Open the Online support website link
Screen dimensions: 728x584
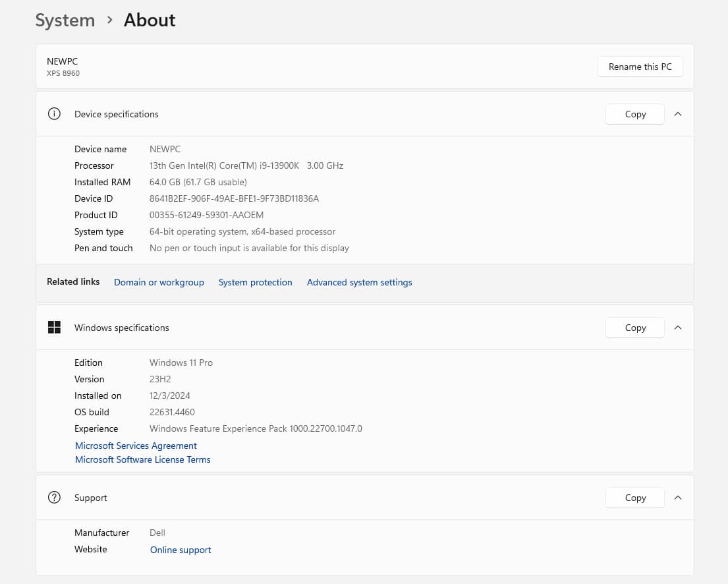[181, 550]
